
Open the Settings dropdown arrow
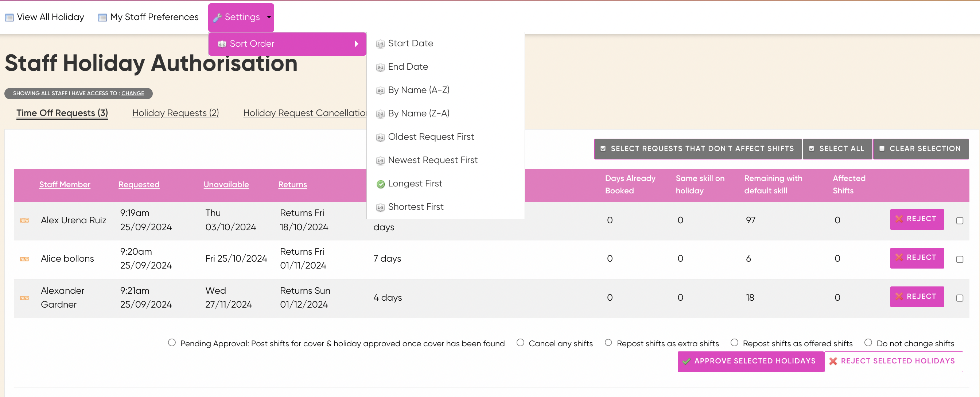269,17
